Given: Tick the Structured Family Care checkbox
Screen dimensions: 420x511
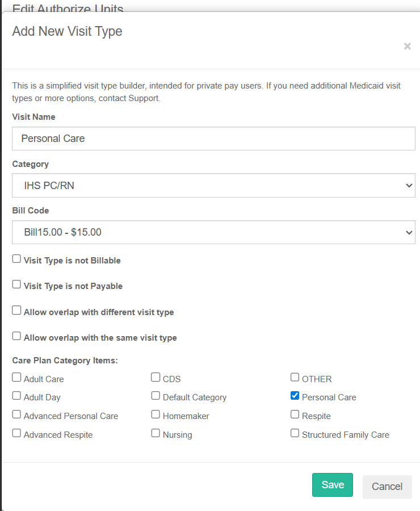Looking at the screenshot, I should click(x=295, y=434).
